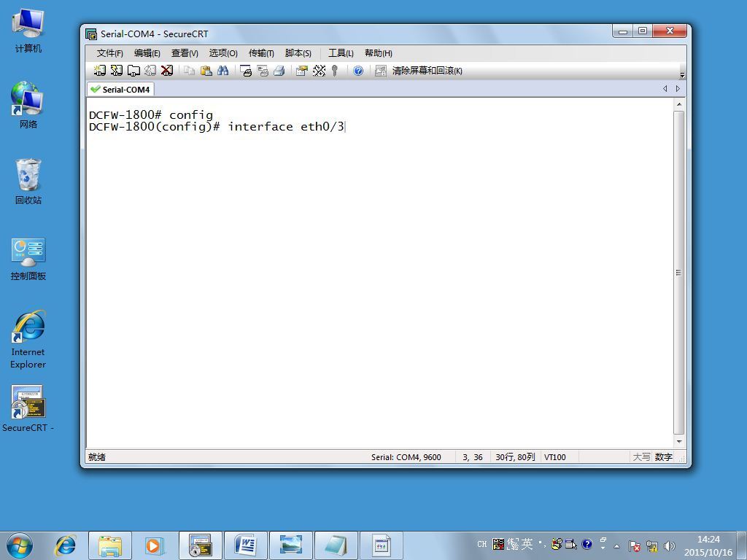Open the 控制面板 desktop icon
The width and height of the screenshot is (747, 560).
[28, 259]
